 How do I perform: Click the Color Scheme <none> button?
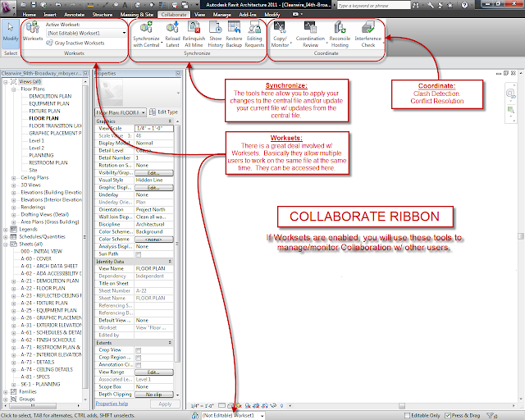[x=154, y=240]
